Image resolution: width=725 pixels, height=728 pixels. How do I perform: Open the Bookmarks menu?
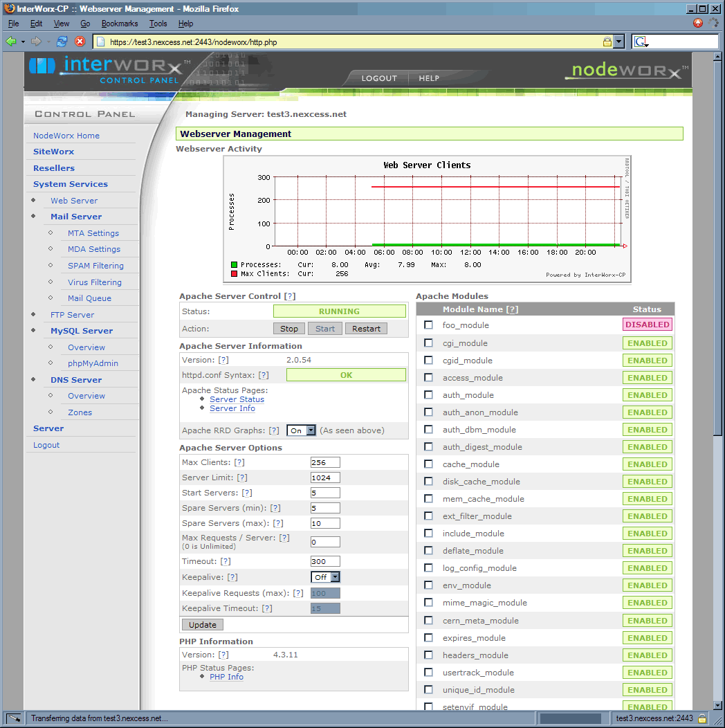point(120,24)
